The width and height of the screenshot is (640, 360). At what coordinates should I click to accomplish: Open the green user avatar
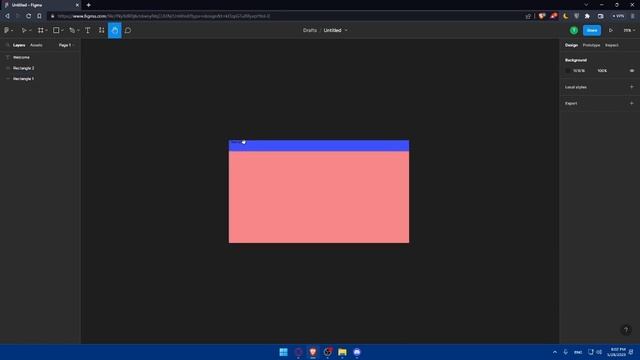(574, 30)
